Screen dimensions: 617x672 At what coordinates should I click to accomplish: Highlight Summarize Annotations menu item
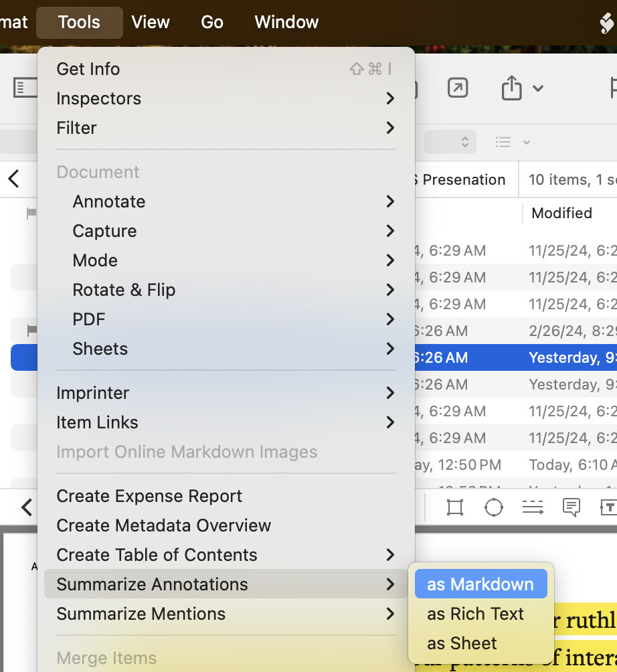point(226,584)
